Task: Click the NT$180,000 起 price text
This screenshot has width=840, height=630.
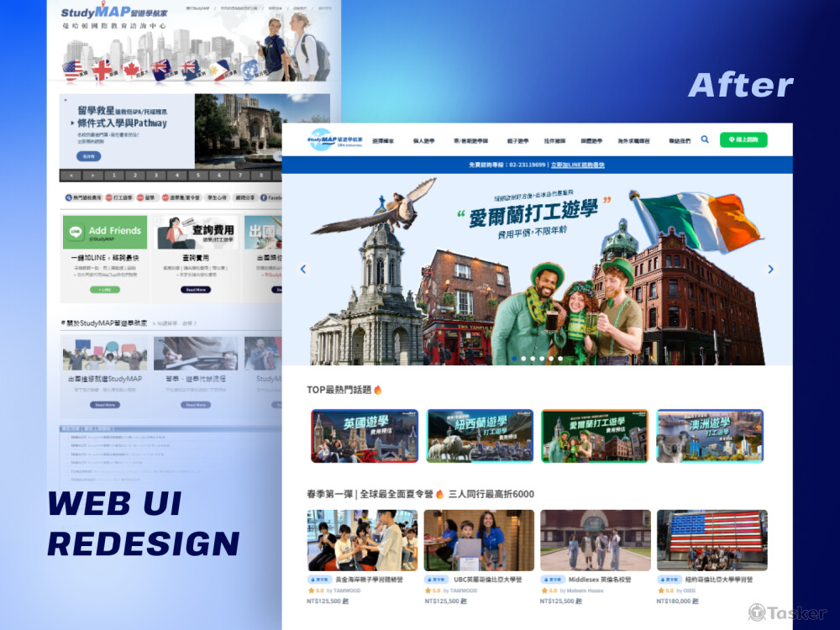Action: tap(676, 601)
